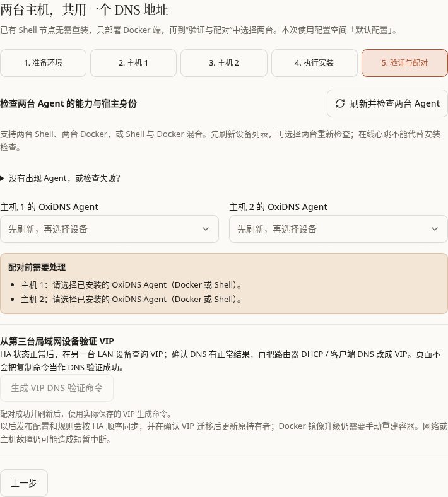
Task: Switch to step 3 主机 2
Action: point(224,63)
